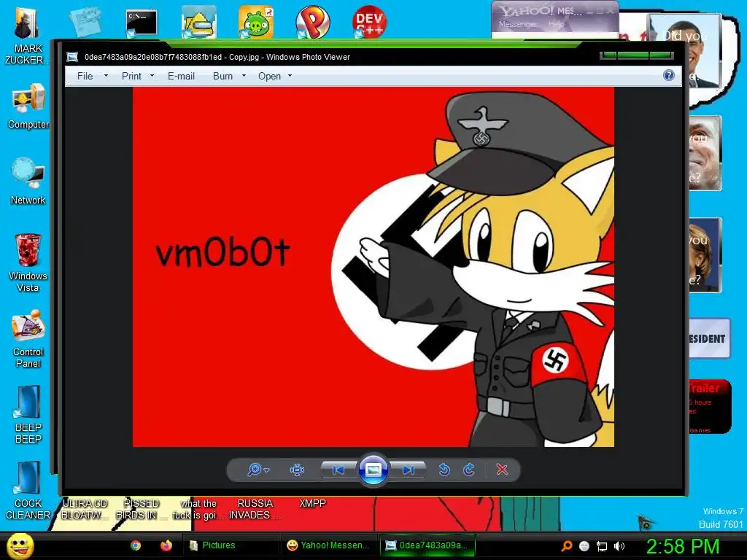Open the Print menu in Photo Viewer

point(131,76)
